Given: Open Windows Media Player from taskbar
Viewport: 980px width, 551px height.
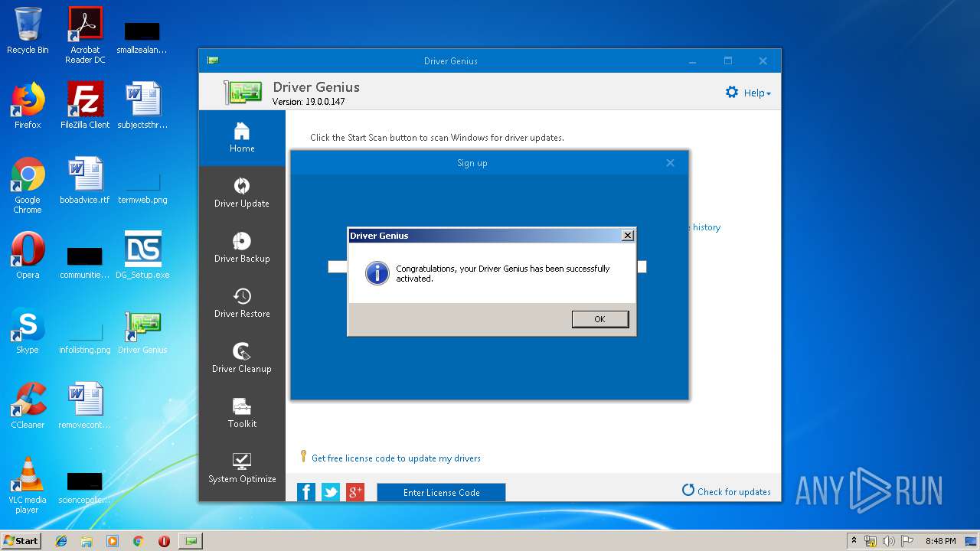Looking at the screenshot, I should (x=113, y=541).
